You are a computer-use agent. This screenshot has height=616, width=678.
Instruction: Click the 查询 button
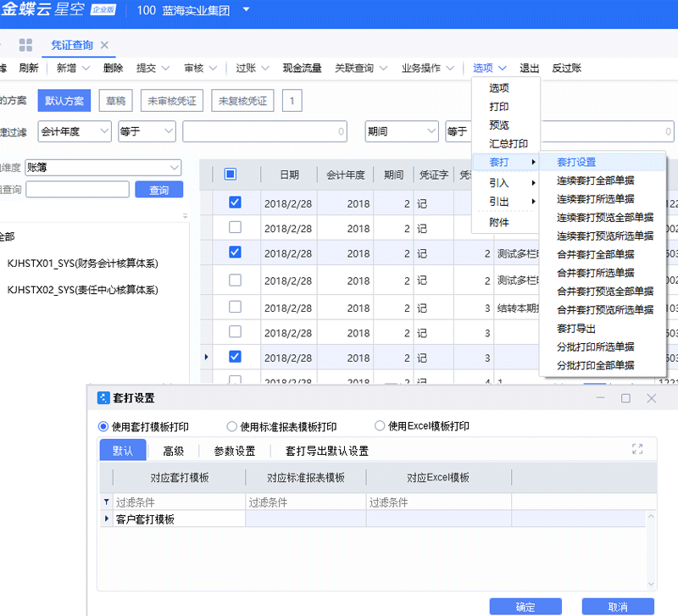tap(158, 189)
